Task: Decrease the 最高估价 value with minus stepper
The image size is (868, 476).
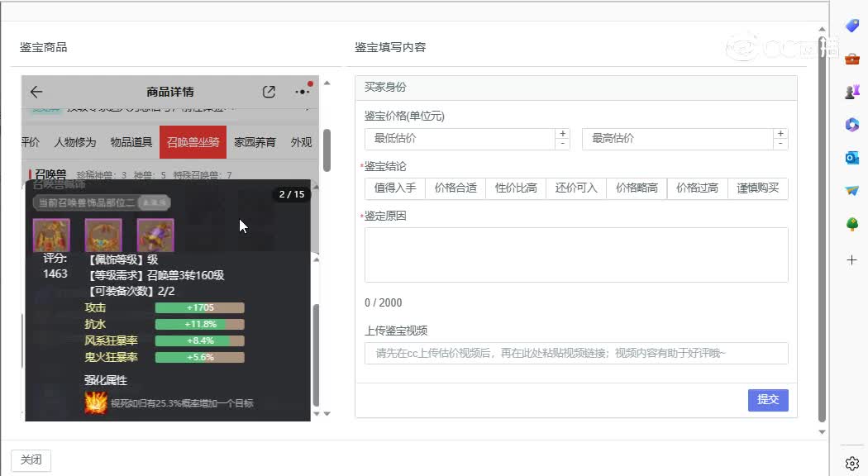Action: pos(780,144)
